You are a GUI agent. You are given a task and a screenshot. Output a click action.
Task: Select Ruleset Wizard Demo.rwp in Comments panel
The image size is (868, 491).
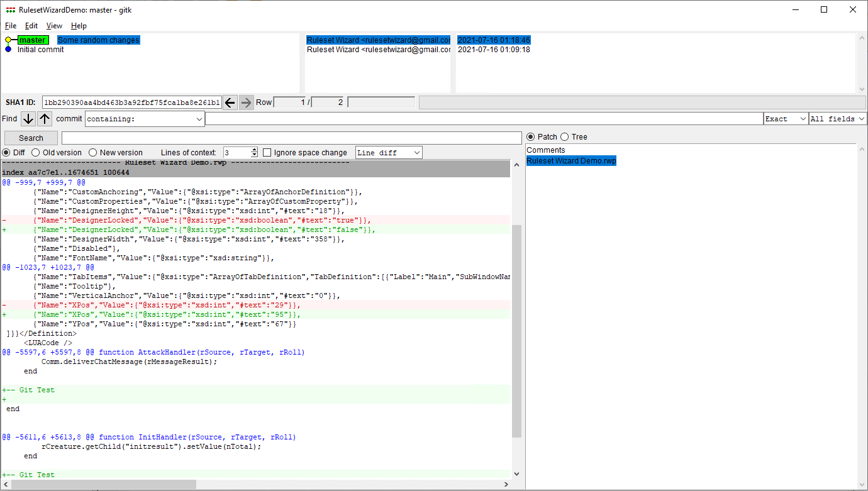570,160
